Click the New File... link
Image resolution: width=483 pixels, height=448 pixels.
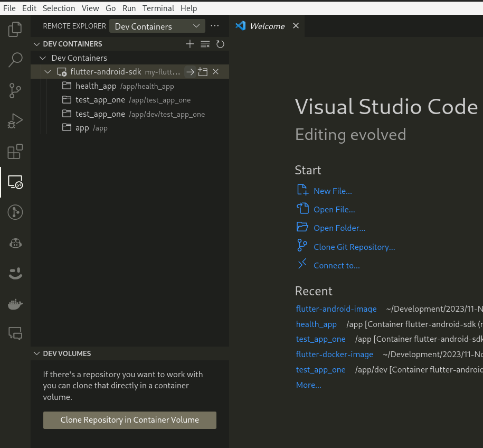[x=333, y=191]
